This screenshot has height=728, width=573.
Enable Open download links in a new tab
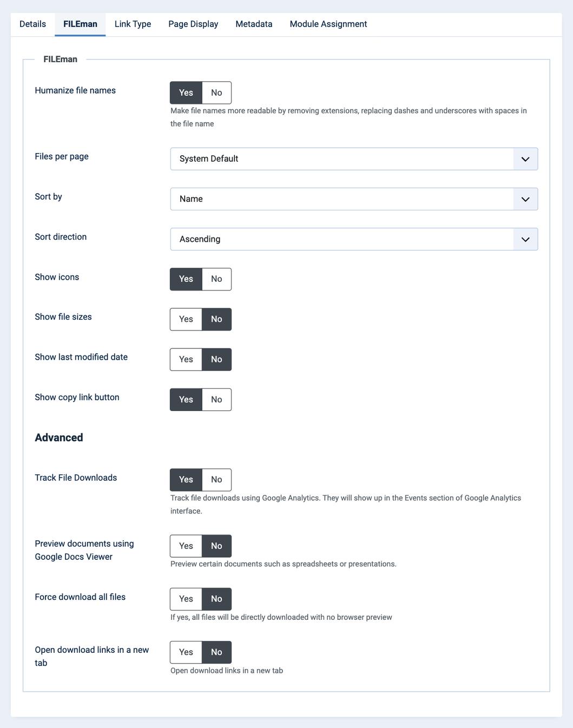186,652
